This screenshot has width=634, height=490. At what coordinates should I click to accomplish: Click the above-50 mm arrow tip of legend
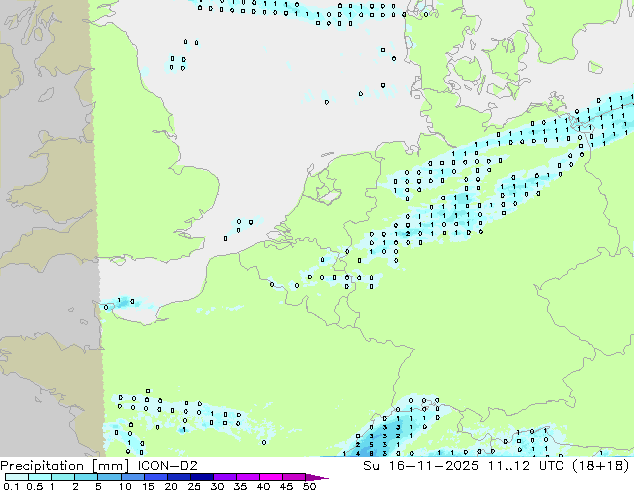click(x=317, y=477)
